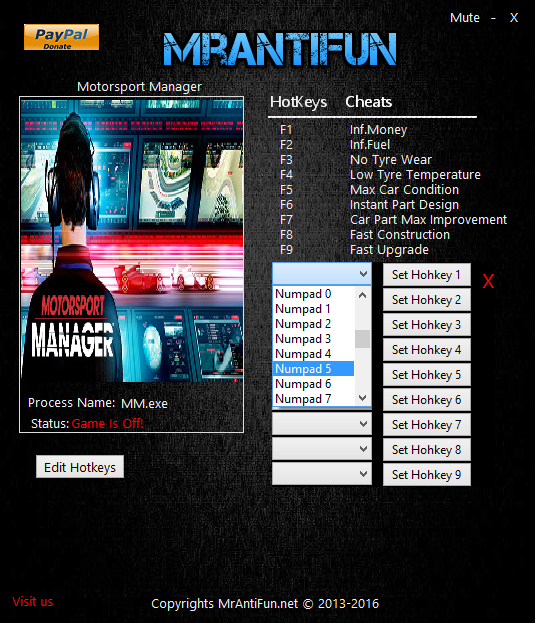This screenshot has width=535, height=623.
Task: Select Numpad 0 from the list
Action: (313, 294)
